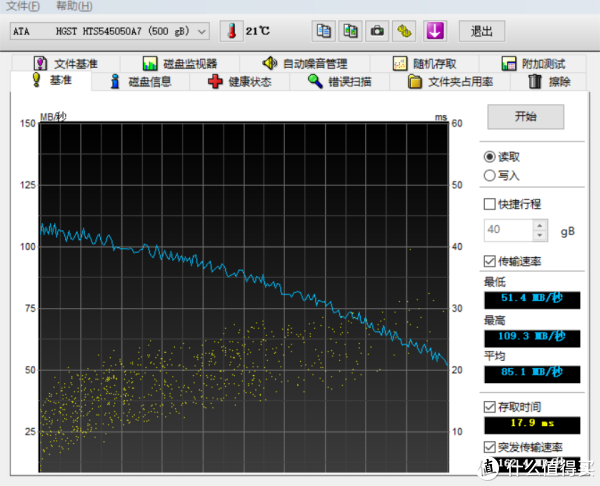600x486 pixels.
Task: Click the 17.9 ms access time value
Action: click(x=532, y=425)
